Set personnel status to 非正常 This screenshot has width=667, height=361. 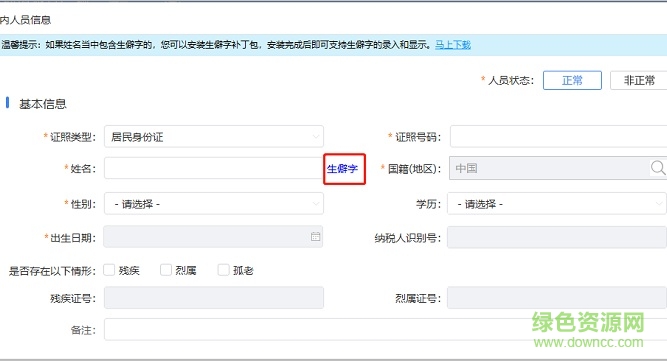pos(638,80)
